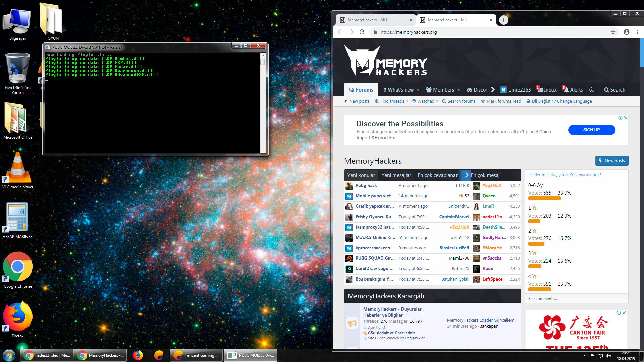
Task: Switch to nader11ndeu Chrome taskbar item
Action: coord(47,355)
